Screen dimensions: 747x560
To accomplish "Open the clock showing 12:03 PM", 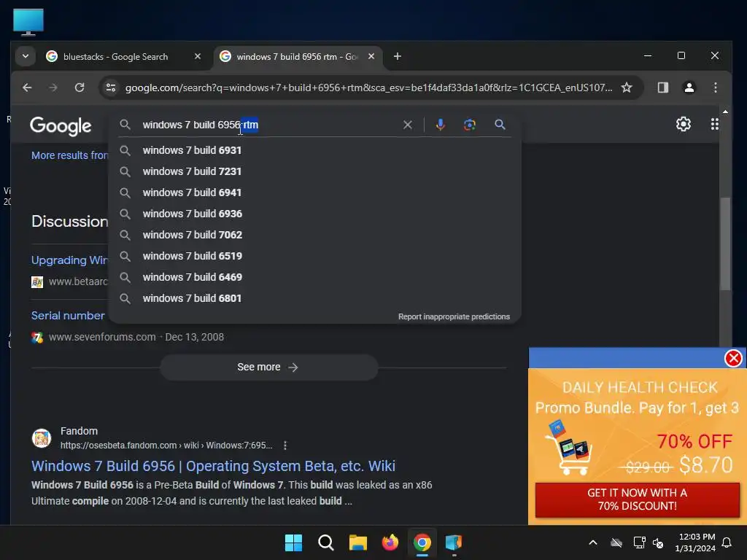I will tap(695, 542).
